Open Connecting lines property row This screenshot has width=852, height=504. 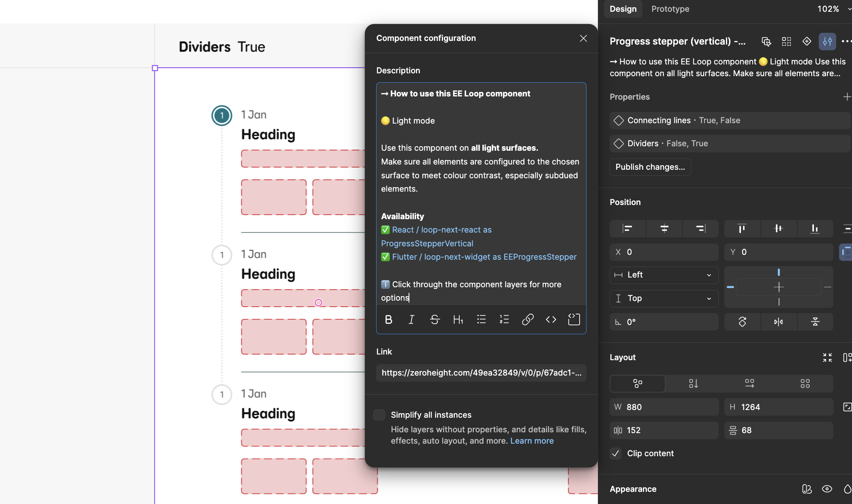[730, 120]
